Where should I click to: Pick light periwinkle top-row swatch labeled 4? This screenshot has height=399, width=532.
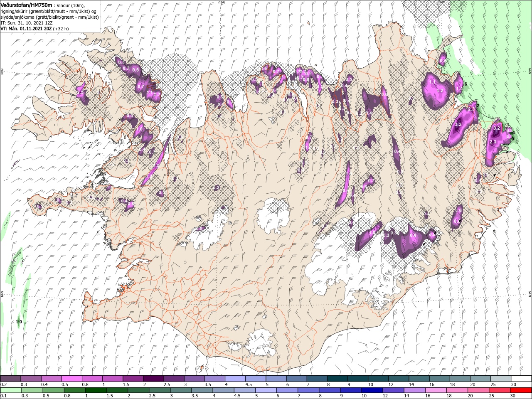(235, 379)
